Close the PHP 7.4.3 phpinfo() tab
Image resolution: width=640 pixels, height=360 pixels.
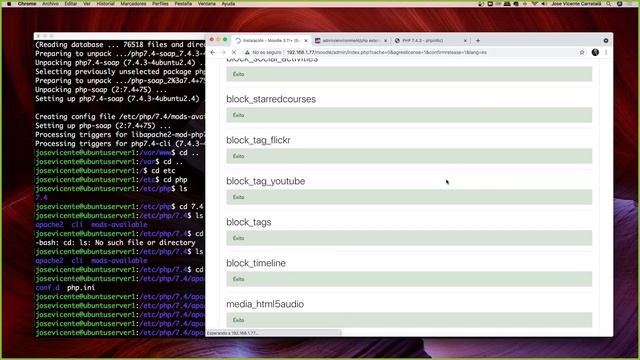click(x=465, y=40)
